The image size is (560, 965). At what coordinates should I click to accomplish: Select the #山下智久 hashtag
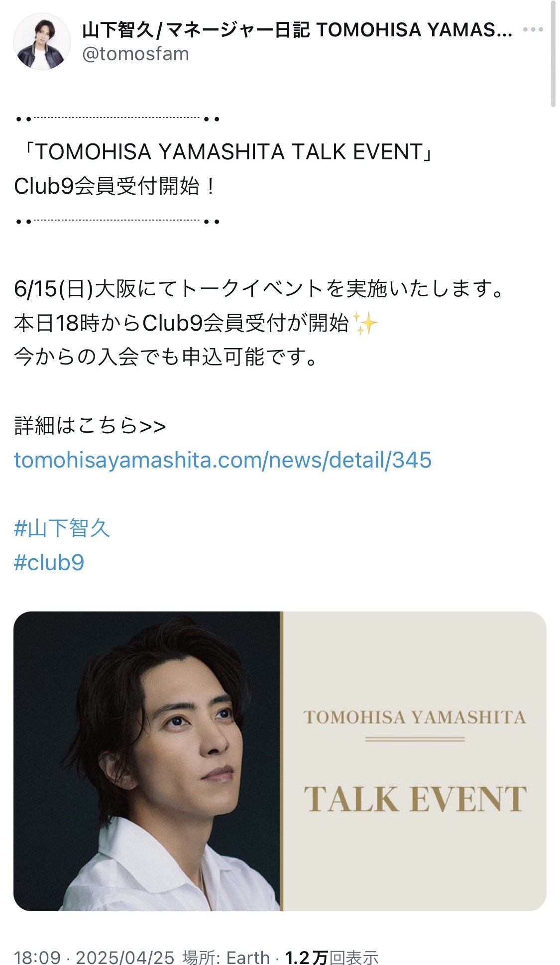click(62, 528)
